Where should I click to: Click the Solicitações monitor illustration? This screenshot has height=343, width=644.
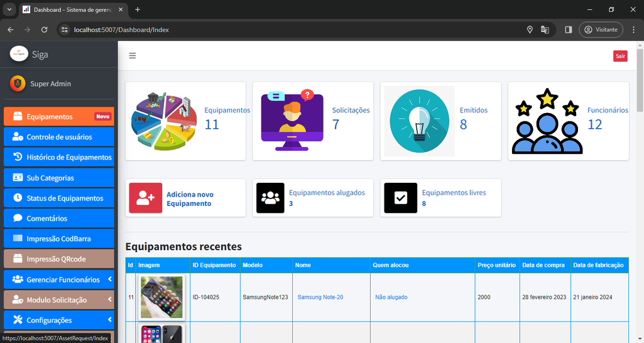point(292,121)
